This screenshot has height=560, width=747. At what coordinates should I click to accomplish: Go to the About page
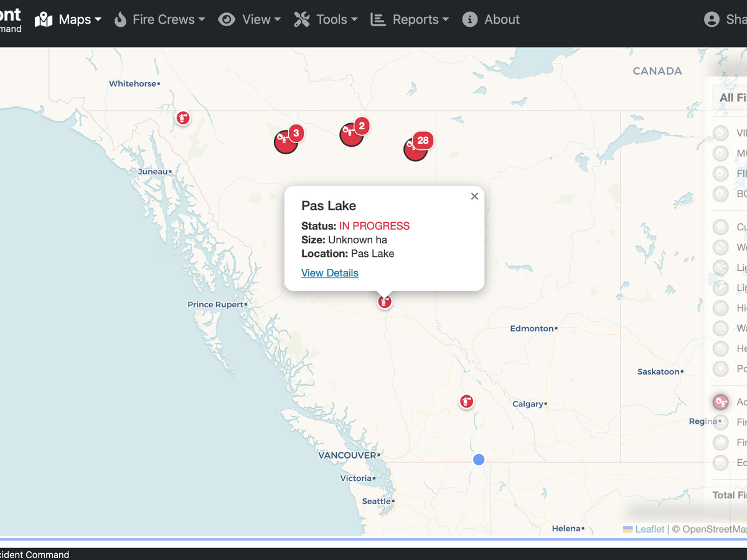coord(491,19)
